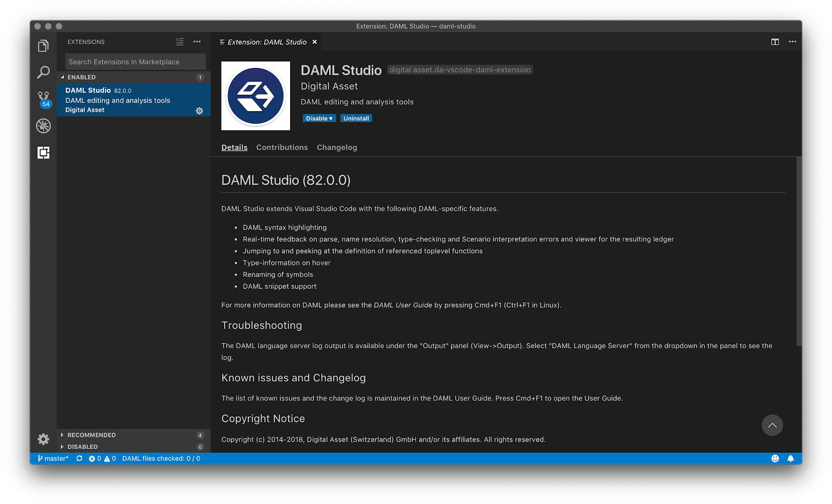Close the Extension: DAML Studio tab
Viewport: 832px width, 504px height.
click(x=315, y=42)
